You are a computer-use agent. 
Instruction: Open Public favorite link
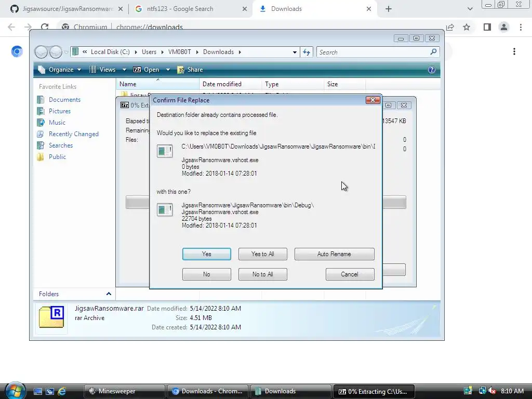point(57,157)
